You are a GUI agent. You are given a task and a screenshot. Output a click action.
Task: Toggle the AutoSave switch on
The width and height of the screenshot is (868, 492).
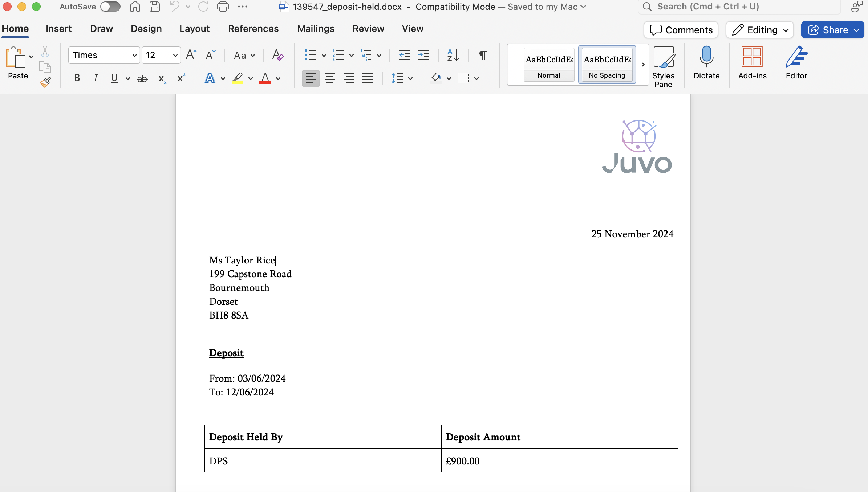coord(110,7)
